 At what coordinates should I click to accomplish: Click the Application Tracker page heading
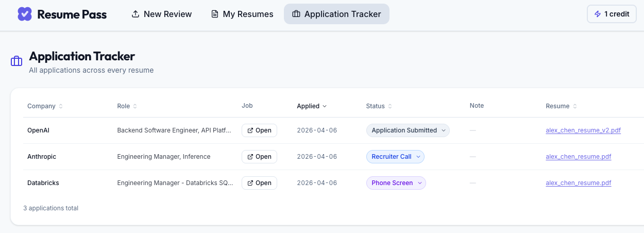(x=82, y=56)
